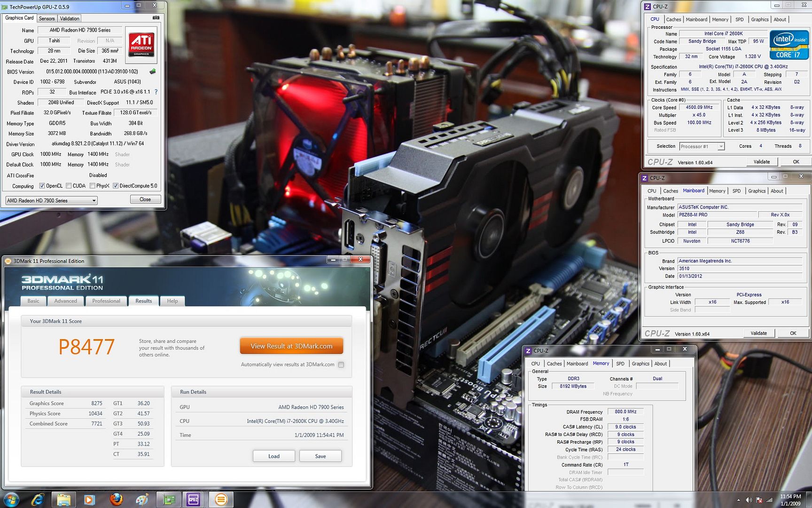
Task: Click View Result at 3DMark.com button
Action: click(291, 346)
